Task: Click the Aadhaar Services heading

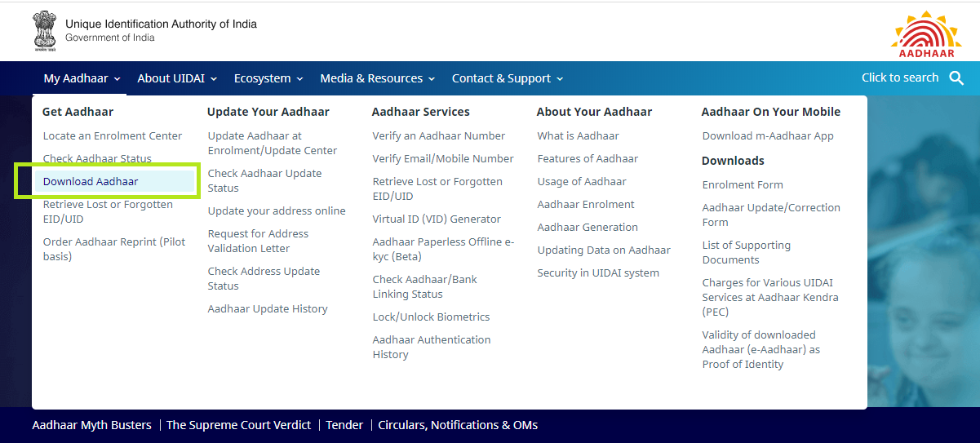Action: 421,112
